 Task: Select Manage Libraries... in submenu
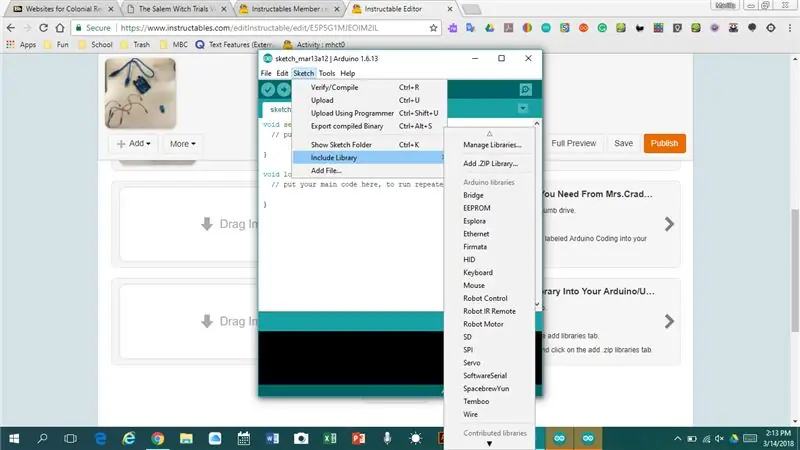click(490, 145)
